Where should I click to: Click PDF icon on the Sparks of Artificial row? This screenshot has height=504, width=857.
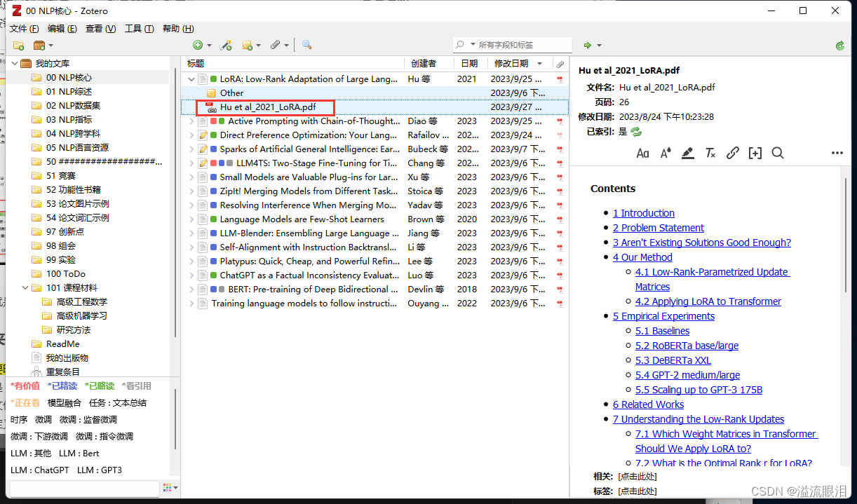point(560,149)
